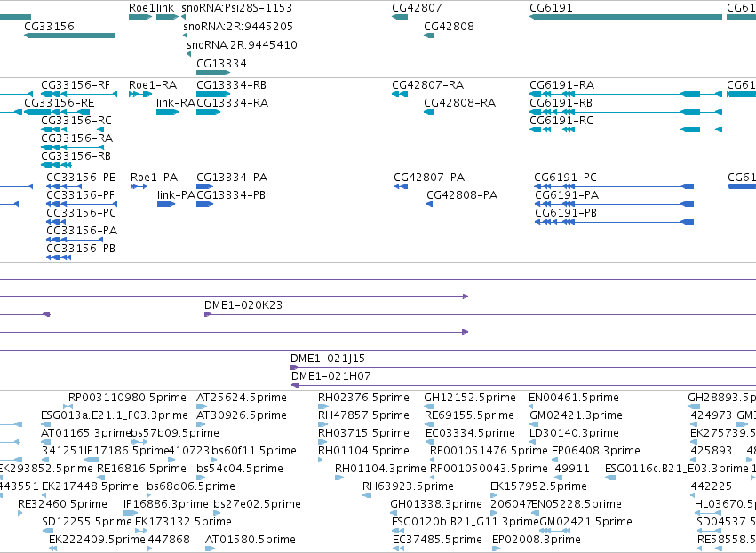The width and height of the screenshot is (756, 553).
Task: Click the link-PA protein label
Action: point(176,195)
